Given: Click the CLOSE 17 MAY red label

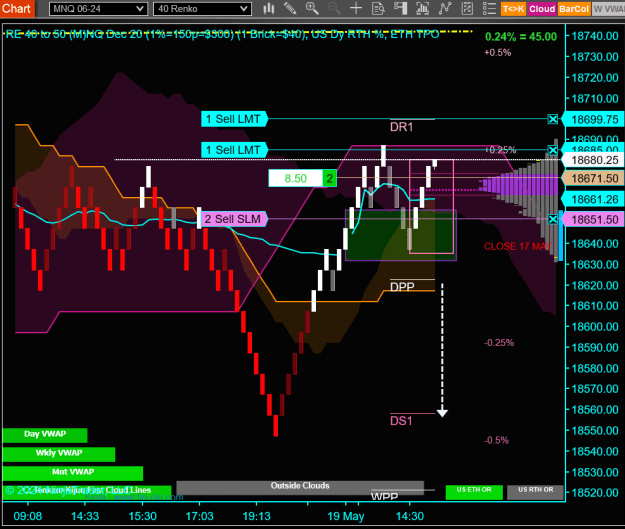Looking at the screenshot, I should pyautogui.click(x=518, y=246).
